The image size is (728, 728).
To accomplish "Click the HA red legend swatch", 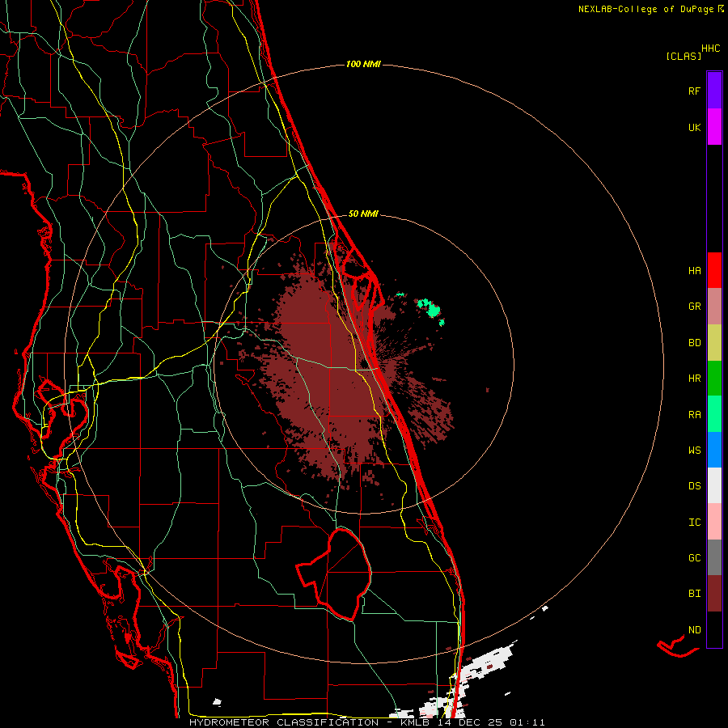I will pyautogui.click(x=714, y=270).
